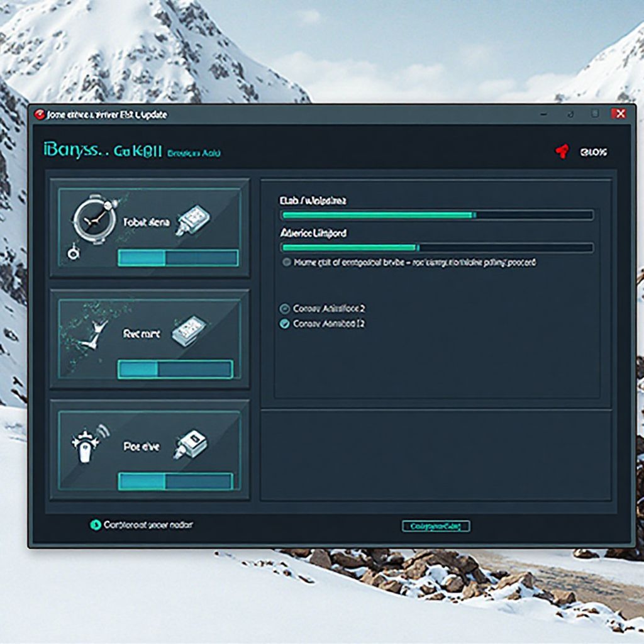Click the small ring icon below the stopwatch
Screen dimensions: 644x644
pyautogui.click(x=73, y=253)
